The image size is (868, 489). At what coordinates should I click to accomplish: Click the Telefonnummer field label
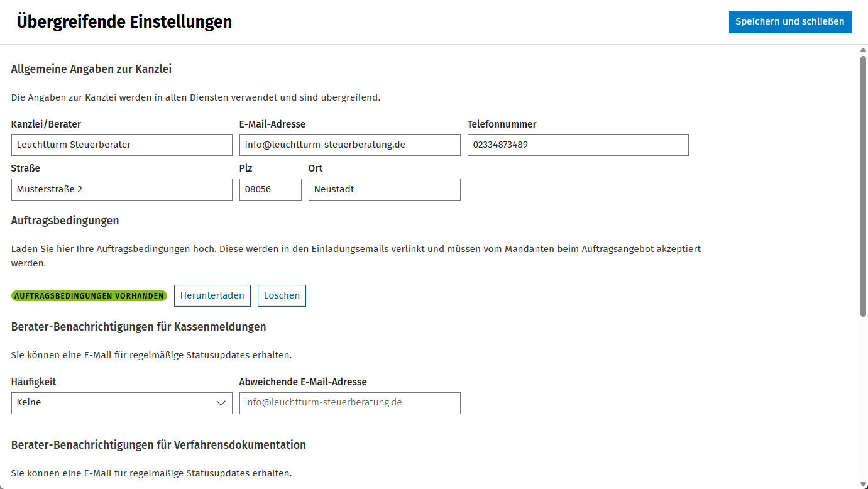click(502, 124)
